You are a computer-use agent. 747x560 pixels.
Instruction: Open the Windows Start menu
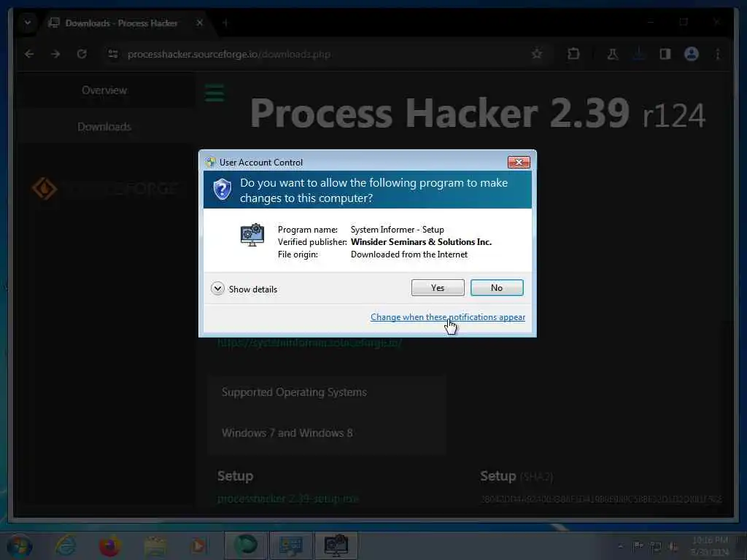tap(19, 545)
